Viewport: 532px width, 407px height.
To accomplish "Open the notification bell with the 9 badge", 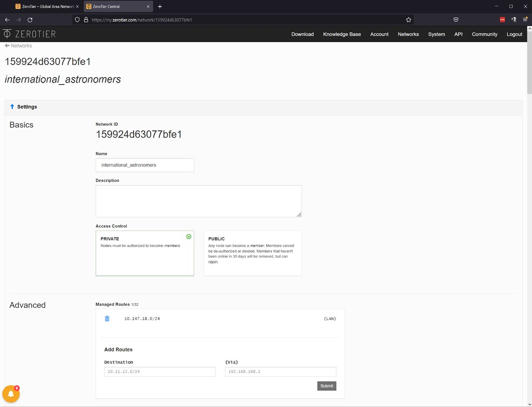I will 11,394.
